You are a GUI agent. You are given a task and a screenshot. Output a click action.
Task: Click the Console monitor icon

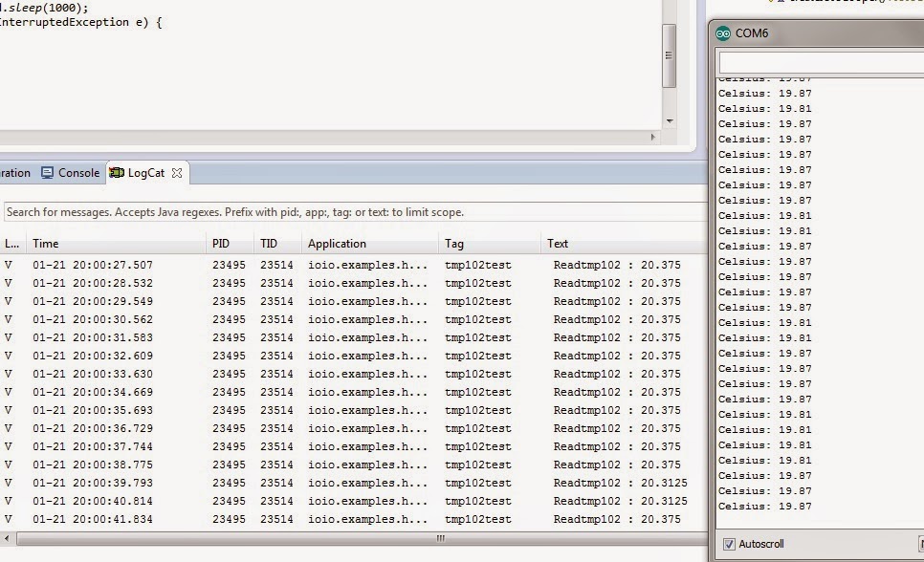(x=48, y=173)
